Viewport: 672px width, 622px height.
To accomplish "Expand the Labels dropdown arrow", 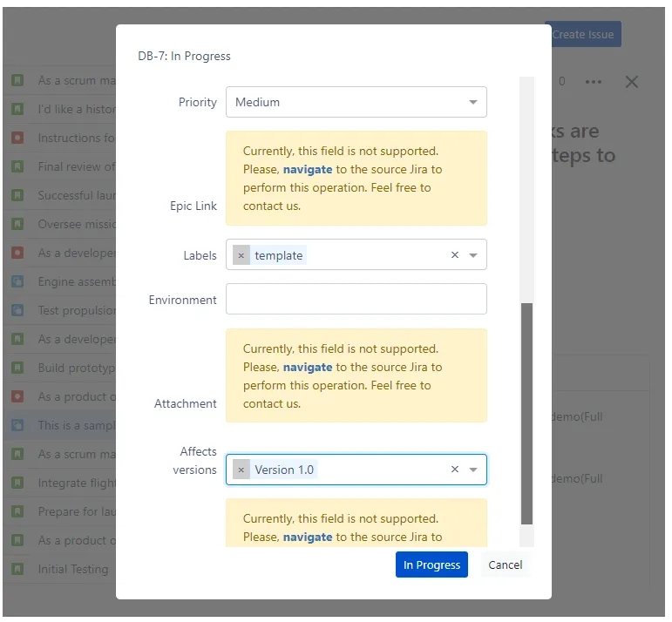I will coord(473,255).
